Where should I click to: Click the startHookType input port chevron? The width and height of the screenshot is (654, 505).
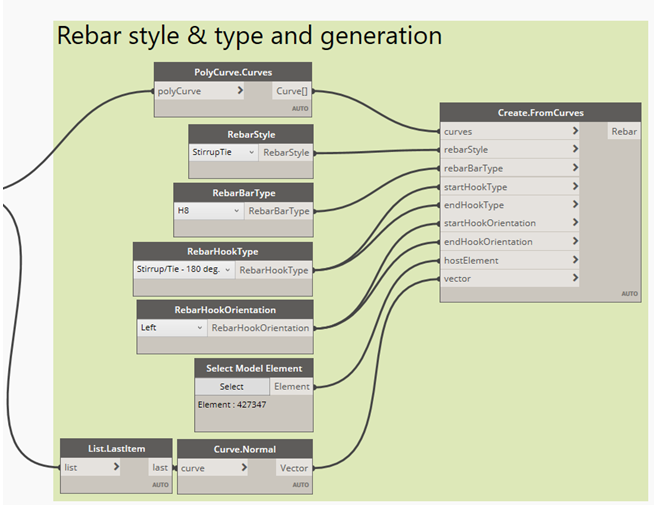pyautogui.click(x=575, y=187)
